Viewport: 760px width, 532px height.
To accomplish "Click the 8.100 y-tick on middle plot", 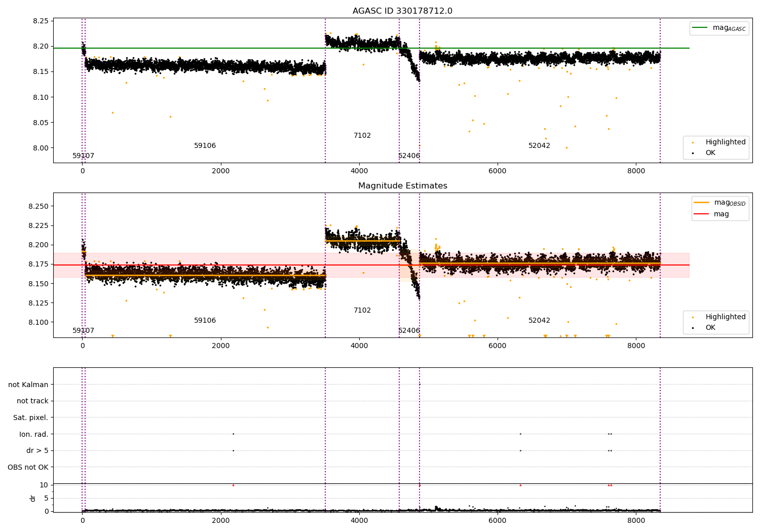I will (x=39, y=323).
